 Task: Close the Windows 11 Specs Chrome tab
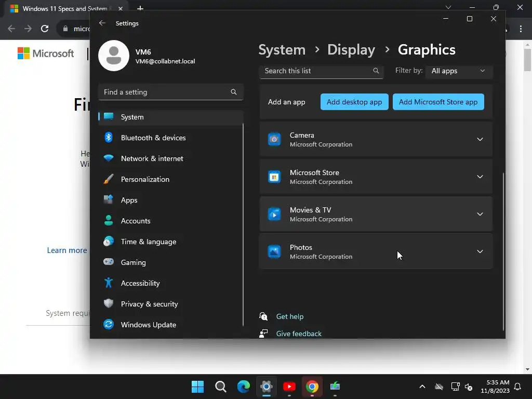point(120,8)
